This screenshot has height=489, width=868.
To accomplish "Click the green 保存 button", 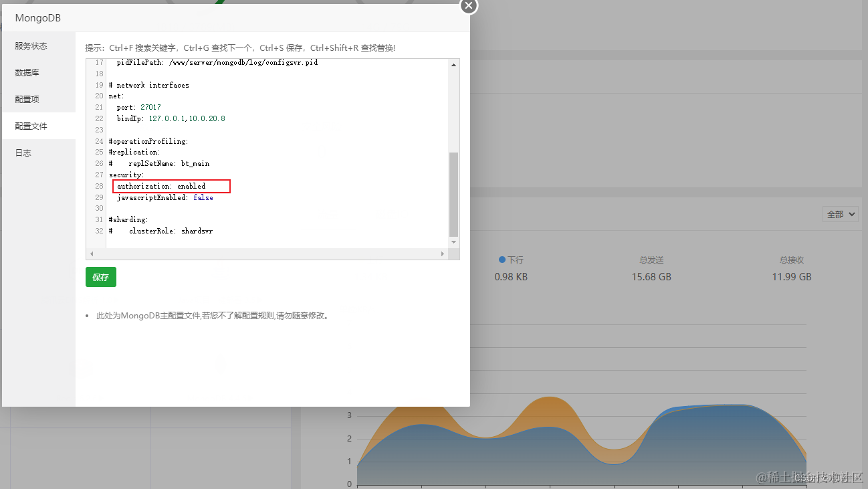I will (101, 277).
